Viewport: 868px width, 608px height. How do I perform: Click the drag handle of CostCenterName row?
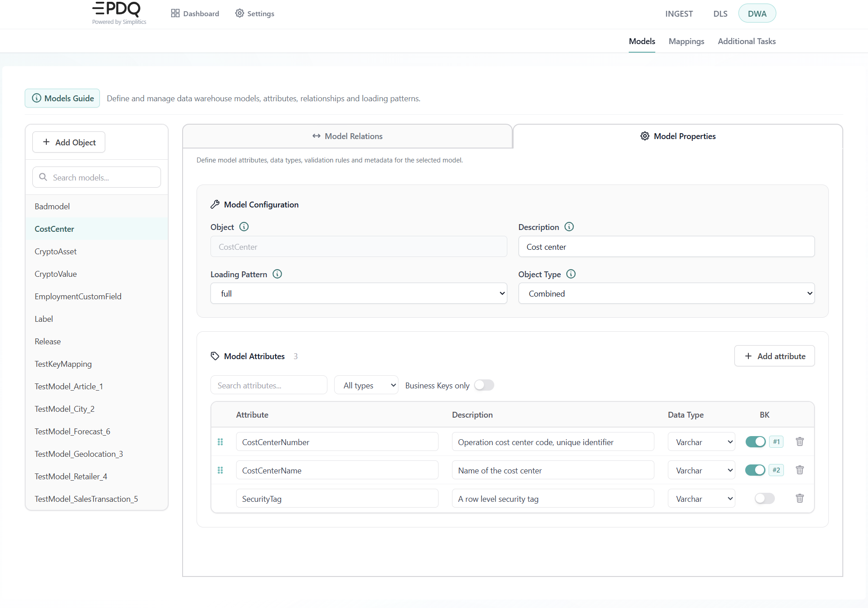pyautogui.click(x=220, y=470)
